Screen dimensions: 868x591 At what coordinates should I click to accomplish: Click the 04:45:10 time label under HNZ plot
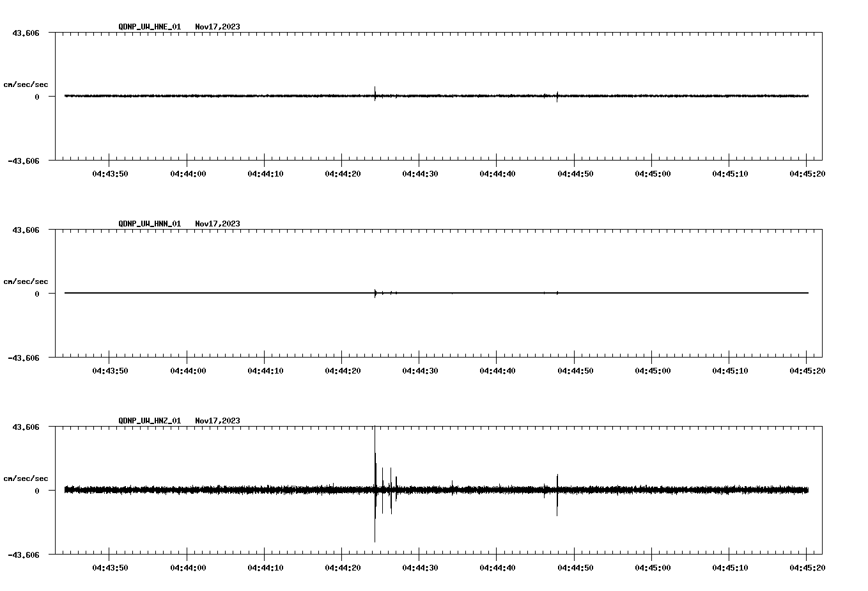coord(729,567)
